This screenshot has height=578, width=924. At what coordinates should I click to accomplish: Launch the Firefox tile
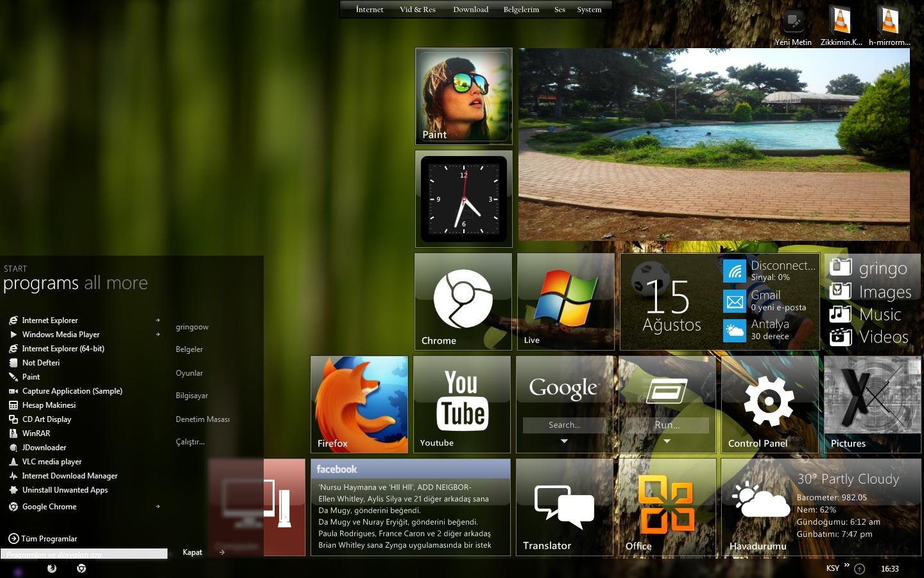tap(359, 405)
